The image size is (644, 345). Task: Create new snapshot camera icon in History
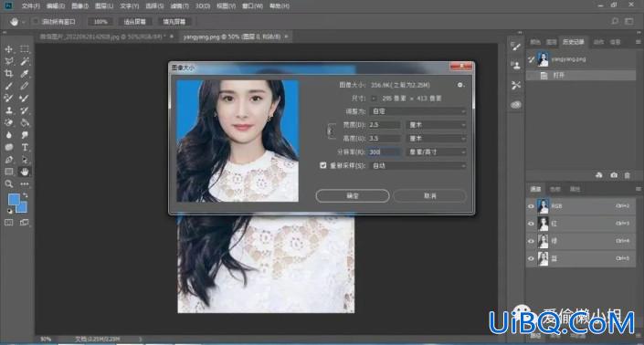pos(614,175)
